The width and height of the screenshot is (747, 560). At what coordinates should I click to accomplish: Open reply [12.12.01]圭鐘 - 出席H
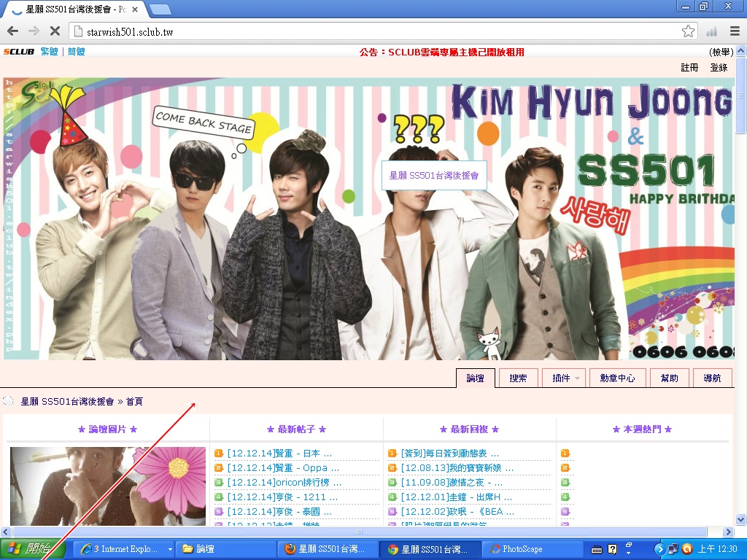coord(457,497)
